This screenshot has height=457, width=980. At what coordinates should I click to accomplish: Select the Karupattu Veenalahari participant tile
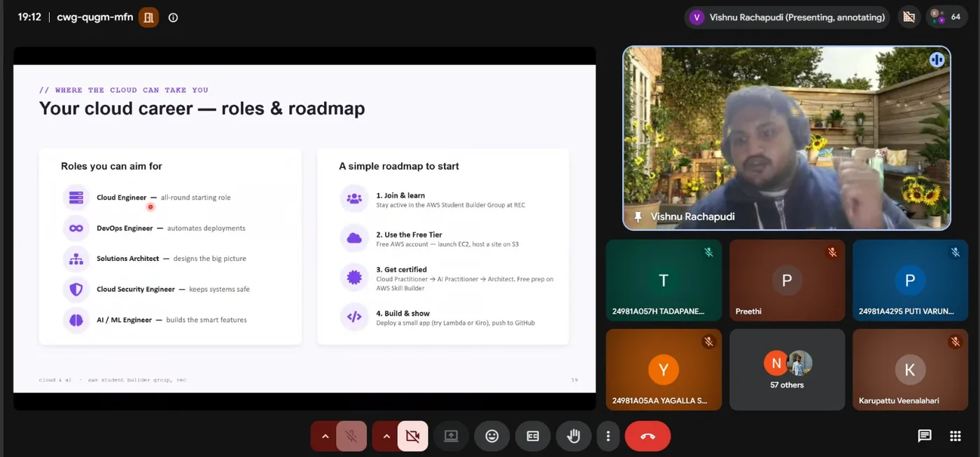click(910, 370)
